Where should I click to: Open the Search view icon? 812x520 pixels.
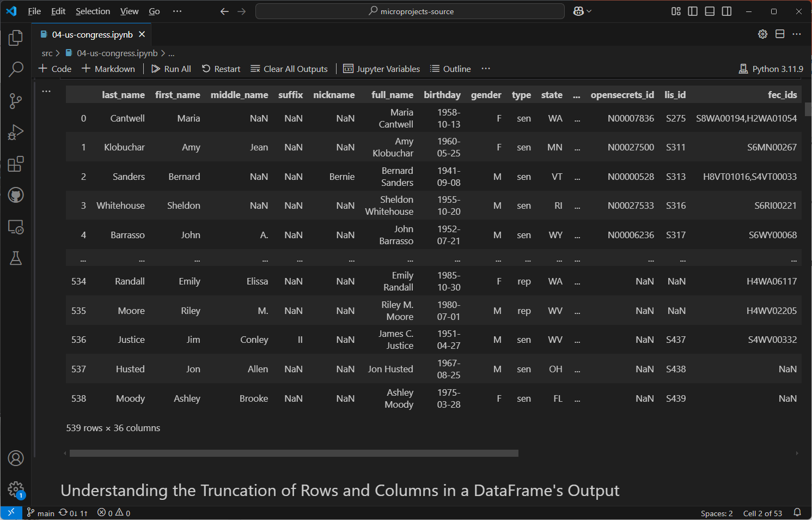pos(16,69)
